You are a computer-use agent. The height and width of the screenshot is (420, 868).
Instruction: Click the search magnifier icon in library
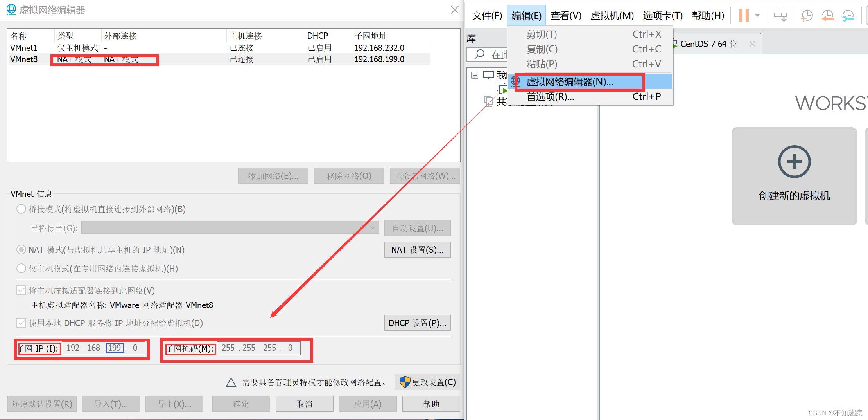tap(479, 54)
